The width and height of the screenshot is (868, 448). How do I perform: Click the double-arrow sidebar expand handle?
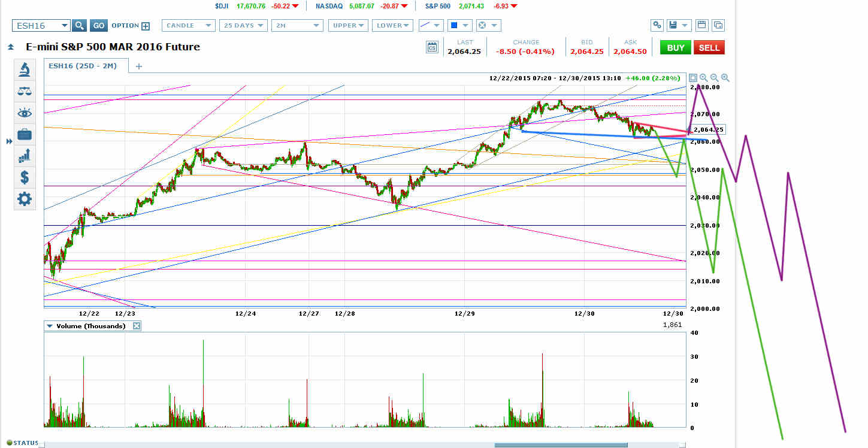click(9, 141)
